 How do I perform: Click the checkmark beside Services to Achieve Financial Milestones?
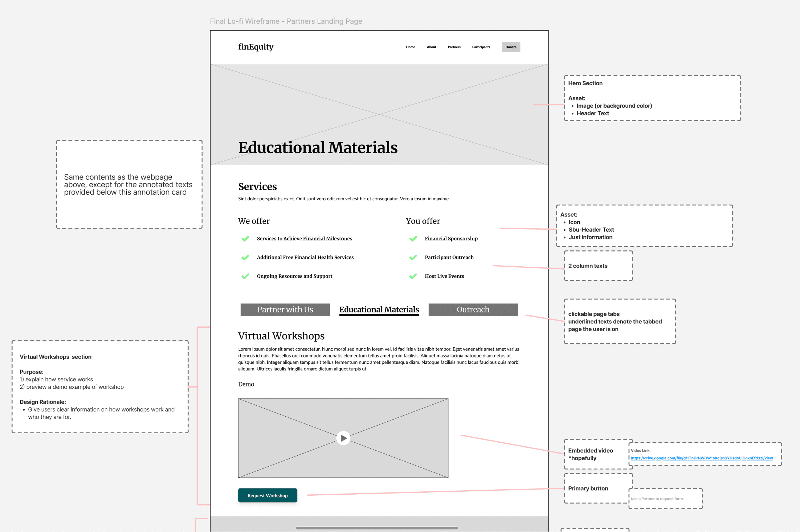245,238
